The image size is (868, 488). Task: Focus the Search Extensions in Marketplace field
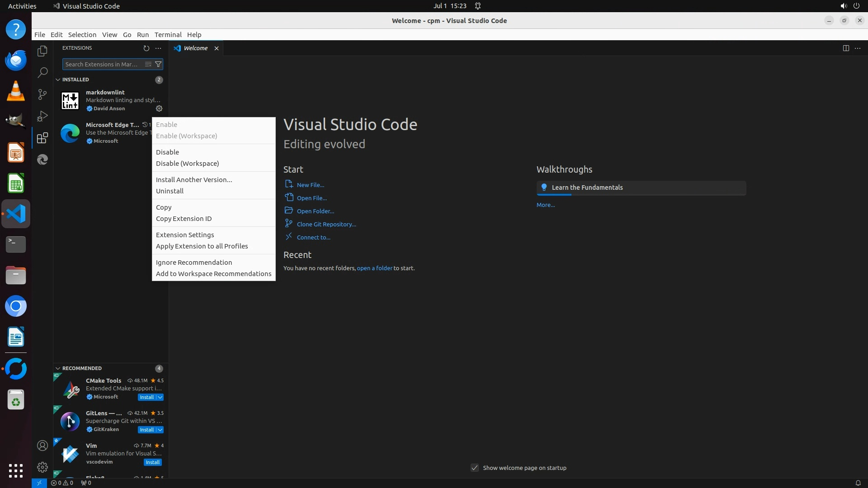coord(102,64)
